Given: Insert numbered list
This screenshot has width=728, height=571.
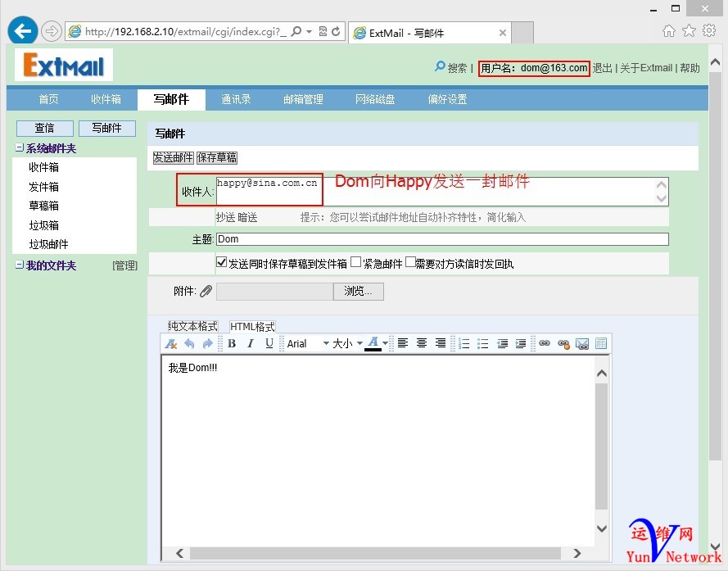Looking at the screenshot, I should (463, 343).
